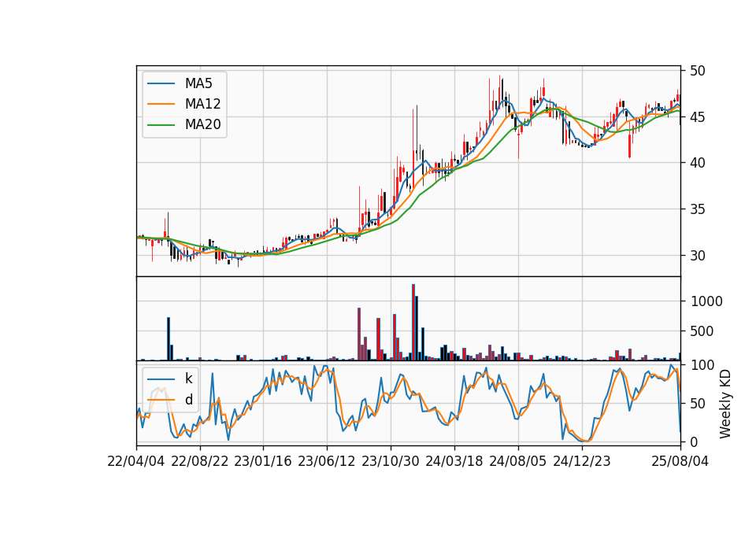This screenshot has height=543, width=756.
Task: Click the MA12 legend label
Action: click(x=202, y=104)
